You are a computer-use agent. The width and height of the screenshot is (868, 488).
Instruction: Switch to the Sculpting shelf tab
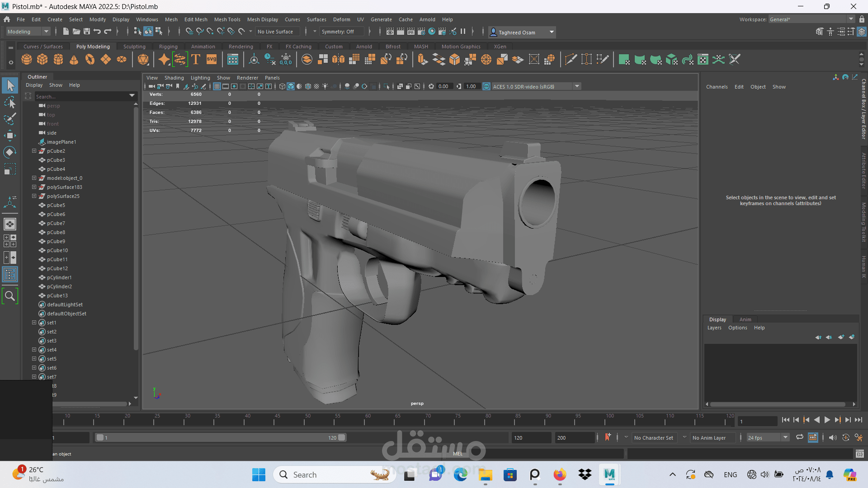click(x=134, y=47)
